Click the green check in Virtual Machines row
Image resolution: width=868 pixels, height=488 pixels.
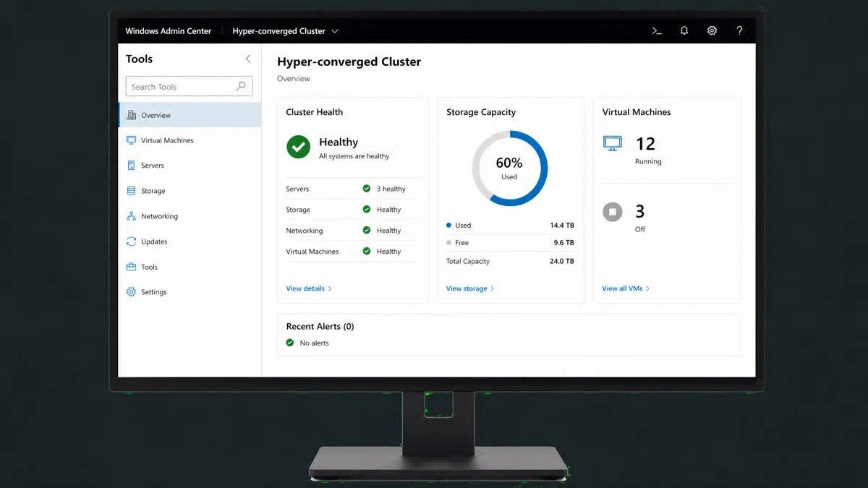click(367, 252)
